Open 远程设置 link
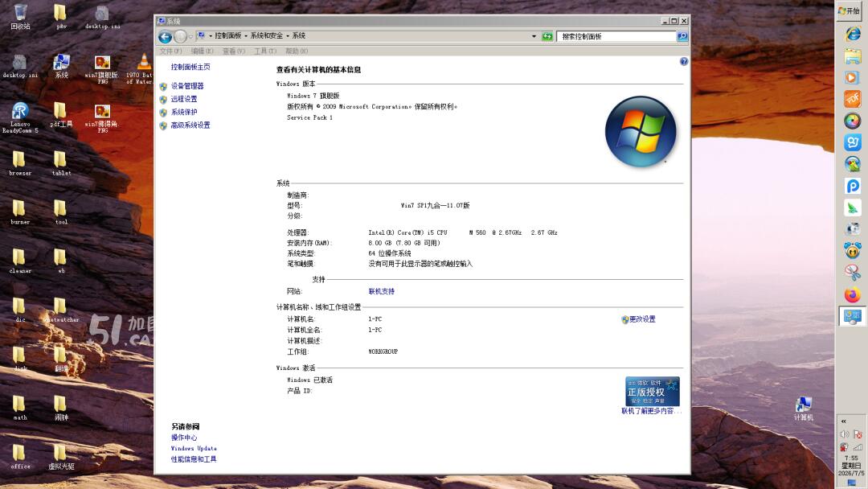Image resolution: width=868 pixels, height=489 pixels. (184, 99)
